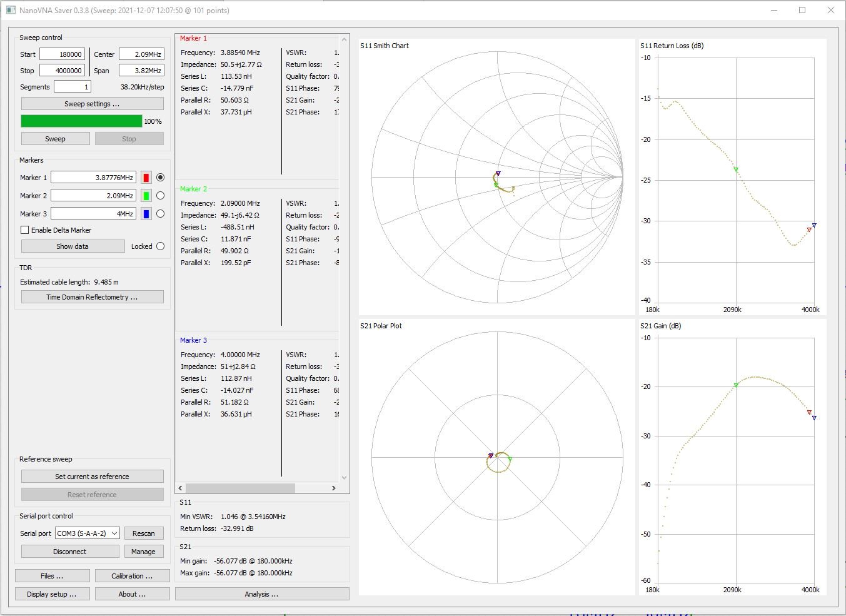The image size is (846, 616).
Task: Click the S21 Polar Plot title
Action: point(381,326)
